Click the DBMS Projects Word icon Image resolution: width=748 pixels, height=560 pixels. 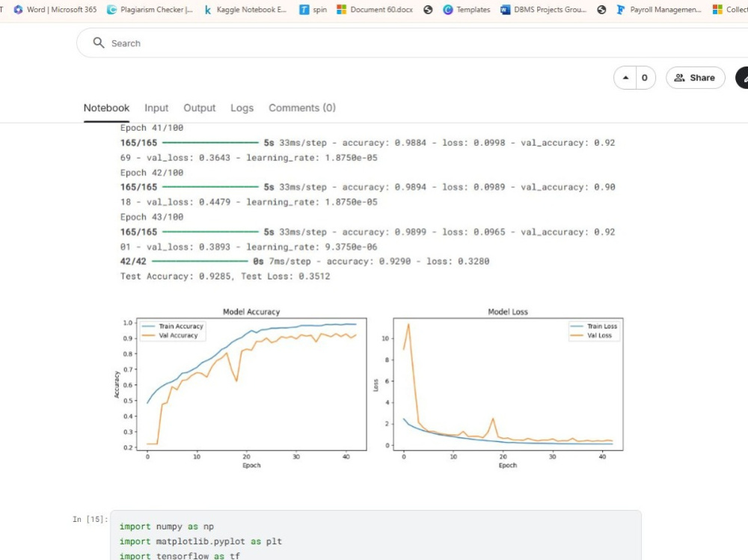point(505,10)
